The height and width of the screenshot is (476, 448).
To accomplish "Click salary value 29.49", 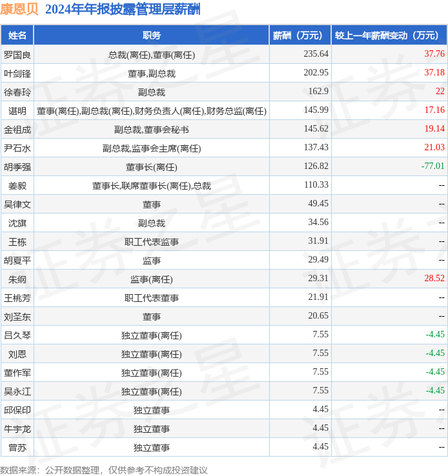I will click(x=318, y=259).
